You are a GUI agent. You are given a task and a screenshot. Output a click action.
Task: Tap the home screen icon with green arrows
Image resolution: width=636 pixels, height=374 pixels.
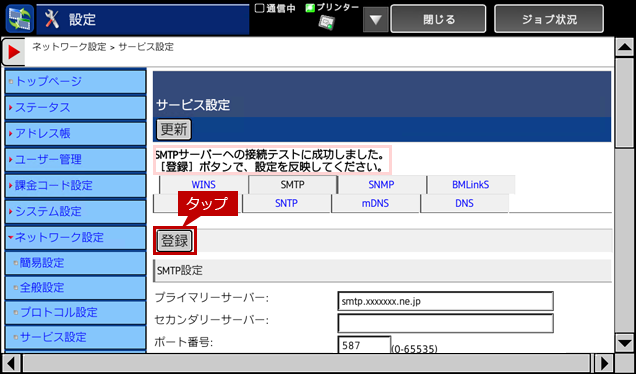point(19,19)
